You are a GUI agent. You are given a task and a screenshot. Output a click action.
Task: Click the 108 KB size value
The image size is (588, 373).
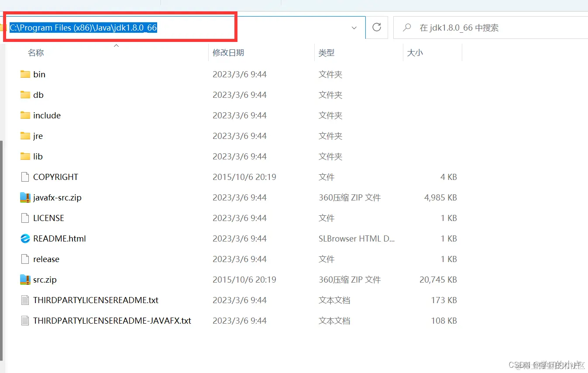click(444, 321)
